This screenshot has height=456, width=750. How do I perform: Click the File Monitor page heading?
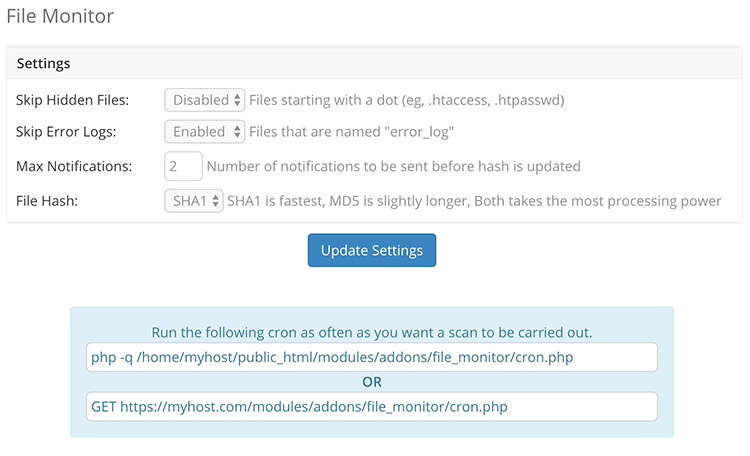(x=60, y=16)
